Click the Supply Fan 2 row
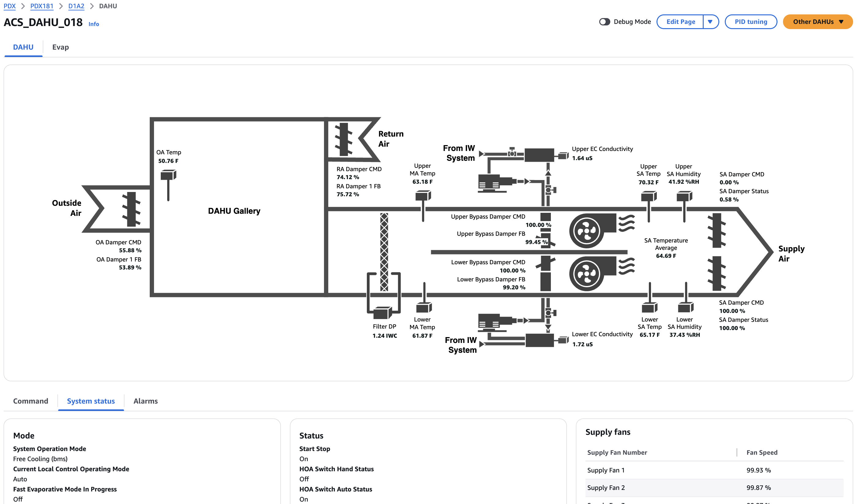This screenshot has height=504, width=858. (x=714, y=488)
